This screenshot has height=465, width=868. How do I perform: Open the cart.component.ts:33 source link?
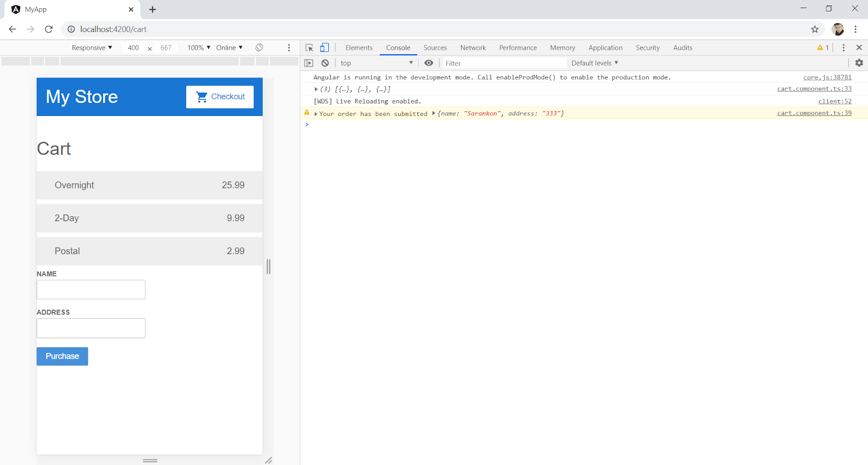(814, 89)
